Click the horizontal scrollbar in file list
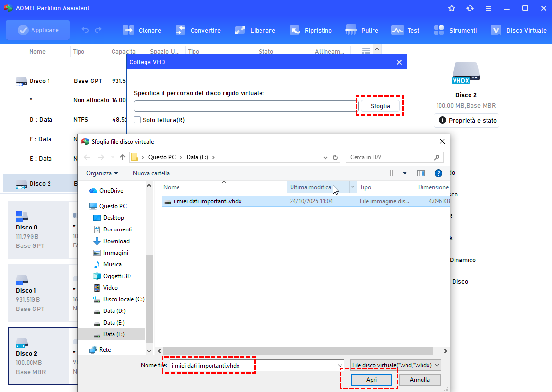This screenshot has width=552, height=392. click(x=298, y=351)
